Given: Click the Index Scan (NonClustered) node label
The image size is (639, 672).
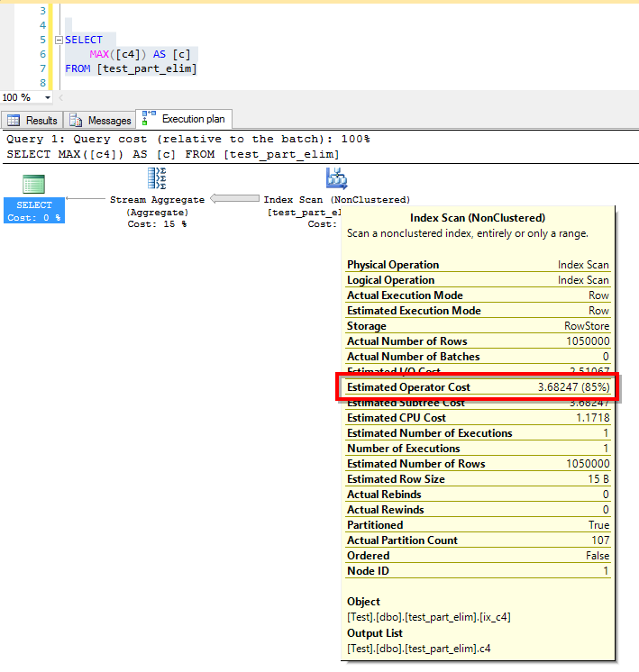Looking at the screenshot, I should coord(336,199).
